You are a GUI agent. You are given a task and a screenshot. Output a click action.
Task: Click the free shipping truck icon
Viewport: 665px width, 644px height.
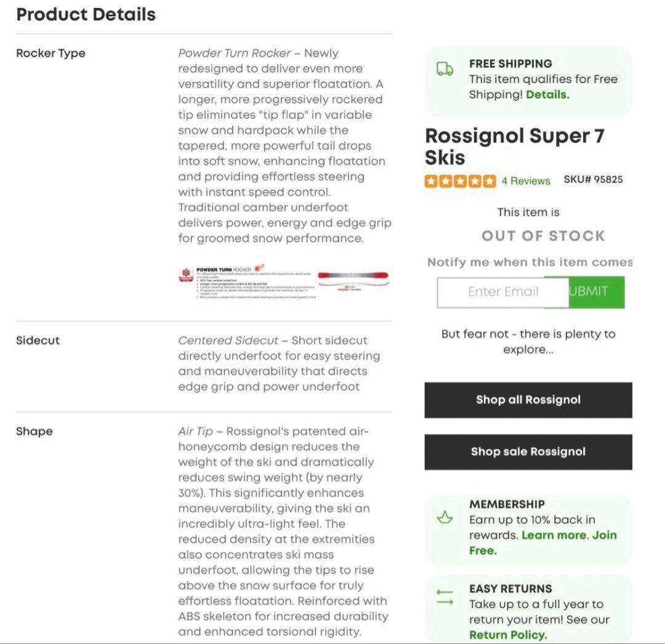click(445, 70)
